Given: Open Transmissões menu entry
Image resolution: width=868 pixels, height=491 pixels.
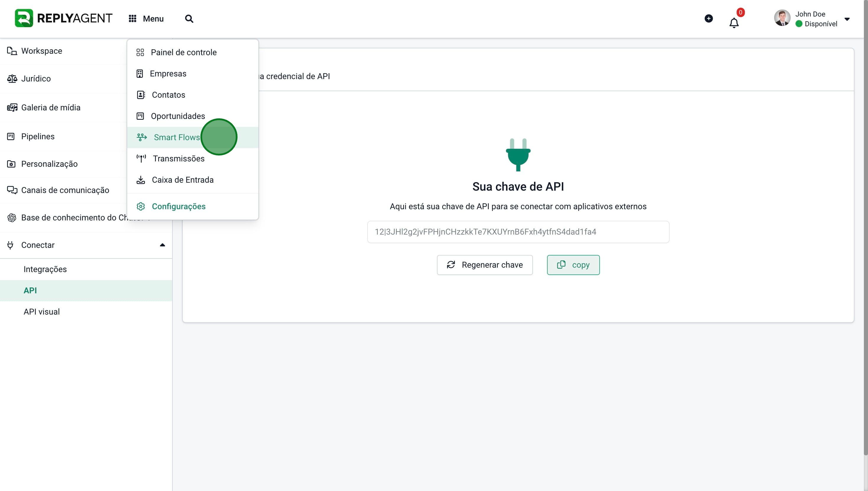Looking at the screenshot, I should click(x=192, y=158).
